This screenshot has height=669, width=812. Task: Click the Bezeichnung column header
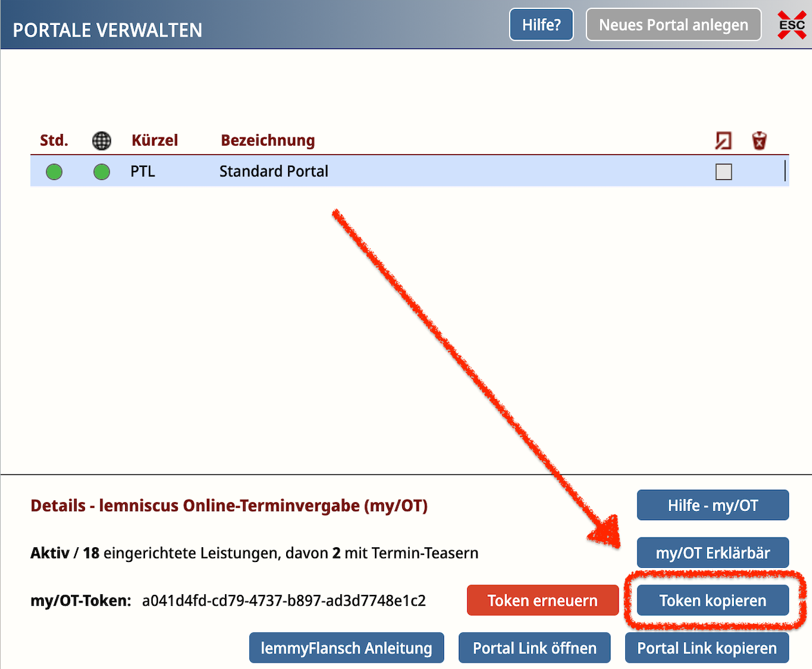pos(267,141)
